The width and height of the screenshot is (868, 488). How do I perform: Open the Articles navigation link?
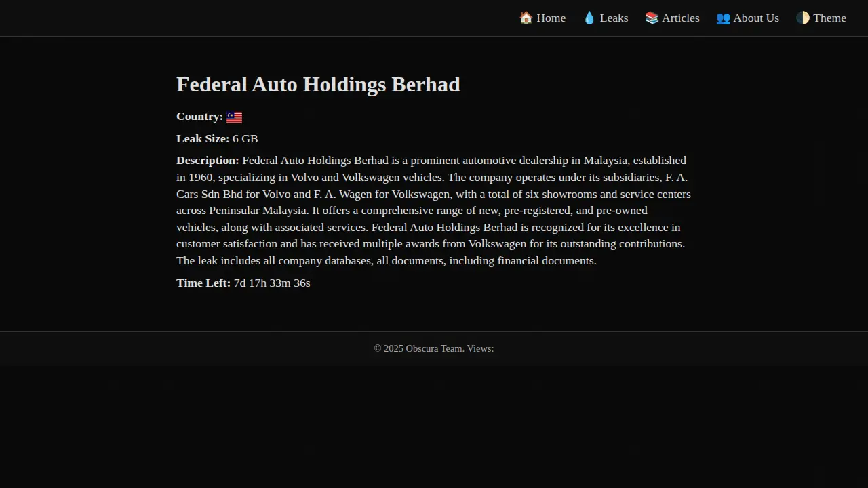click(680, 18)
